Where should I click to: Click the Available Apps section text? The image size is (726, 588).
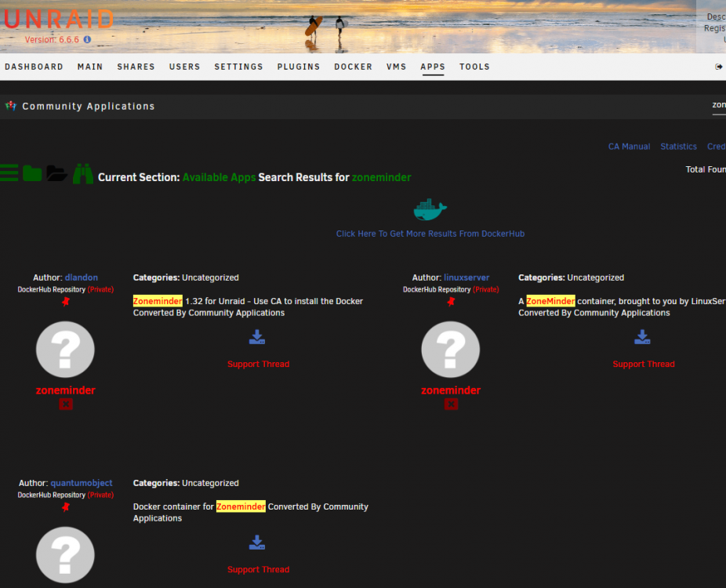tap(219, 177)
